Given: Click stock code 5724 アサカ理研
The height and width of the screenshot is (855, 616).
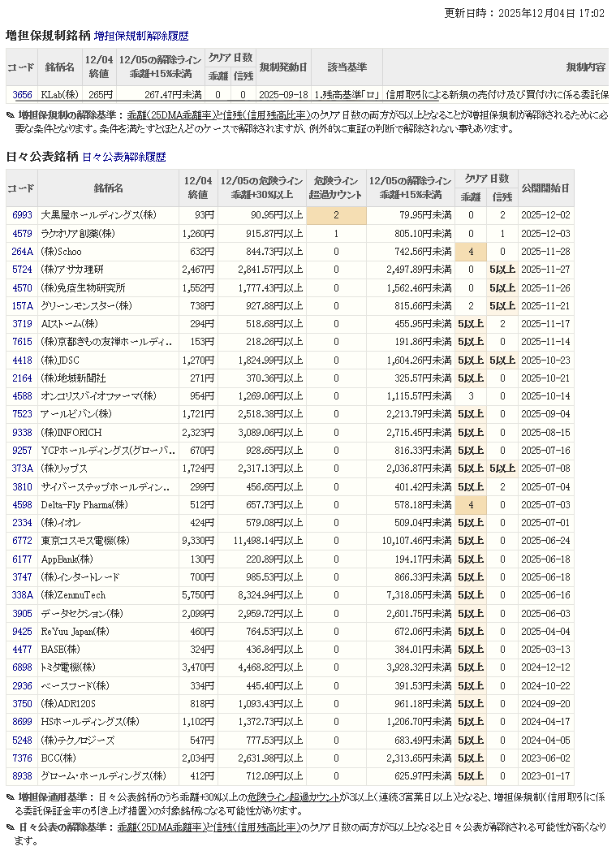Looking at the screenshot, I should (22, 270).
